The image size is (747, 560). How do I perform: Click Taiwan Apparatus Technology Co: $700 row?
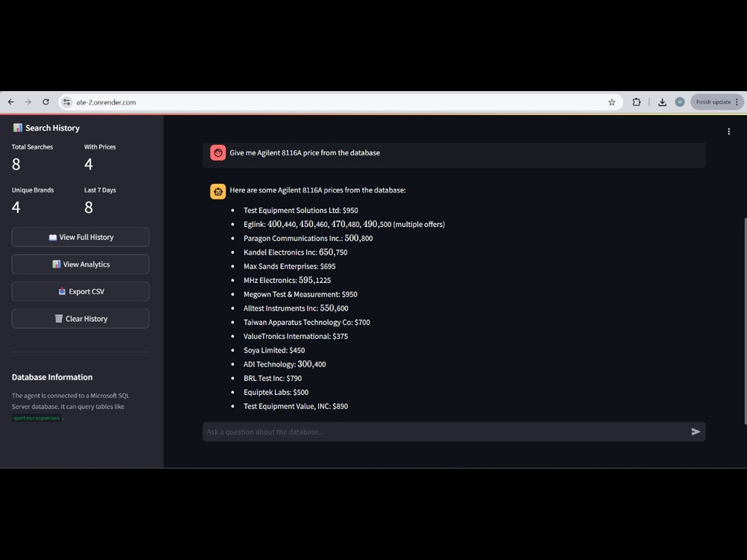(x=307, y=323)
